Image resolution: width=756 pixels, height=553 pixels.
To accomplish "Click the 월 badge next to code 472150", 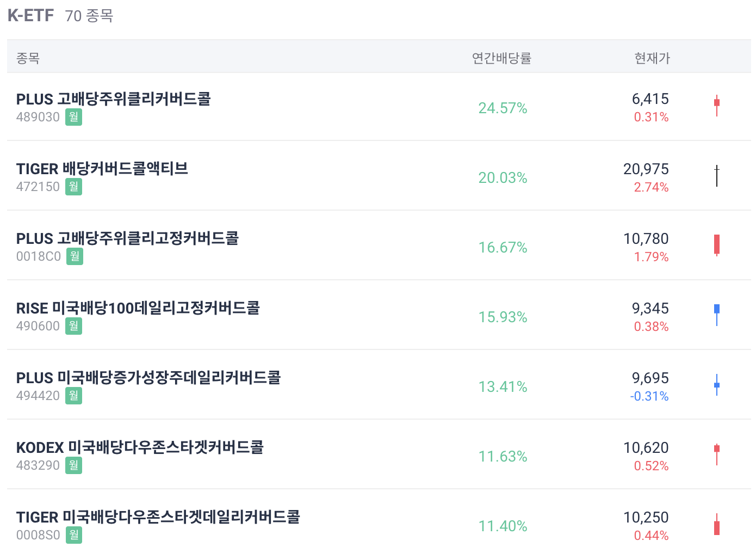I will (x=74, y=187).
